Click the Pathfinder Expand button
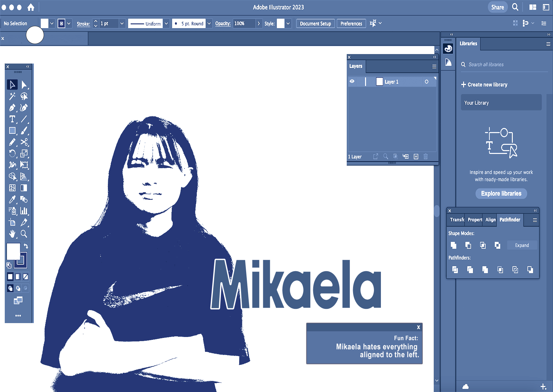Viewport: 553px width, 392px height. click(522, 245)
